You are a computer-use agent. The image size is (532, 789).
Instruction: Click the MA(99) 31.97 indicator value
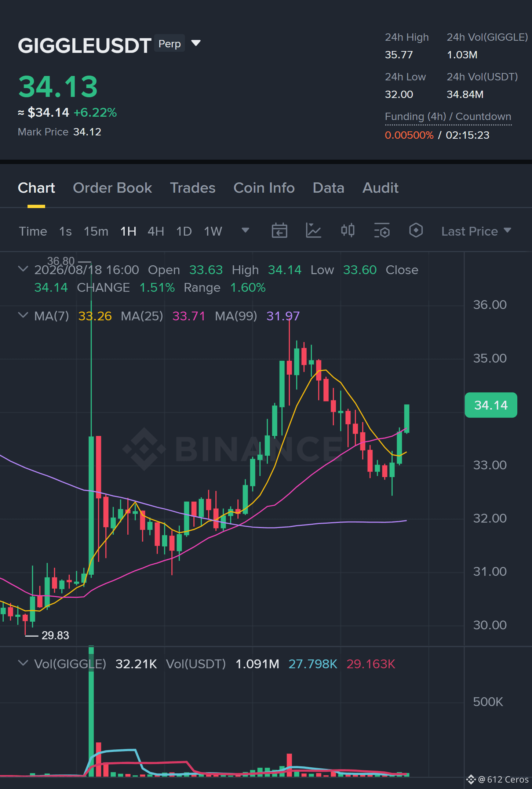[x=283, y=316]
